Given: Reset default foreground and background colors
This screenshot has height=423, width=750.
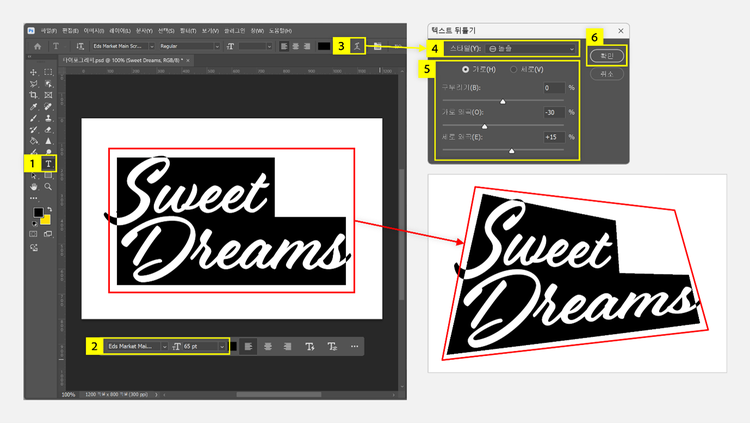Looking at the screenshot, I should pos(34,223).
